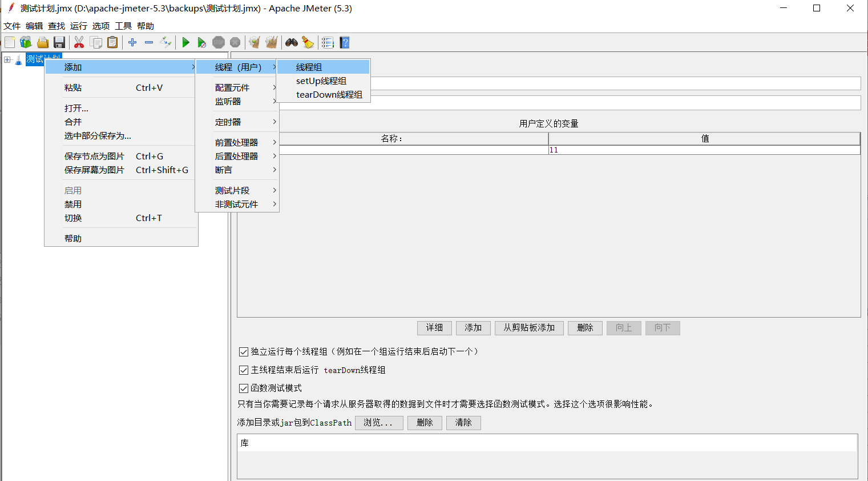
Task: Expand 定时器 submenu
Action: coord(237,122)
